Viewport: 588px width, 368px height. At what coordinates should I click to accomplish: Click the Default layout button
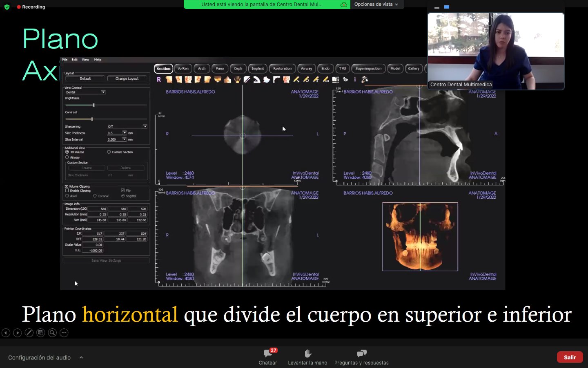[85, 79]
